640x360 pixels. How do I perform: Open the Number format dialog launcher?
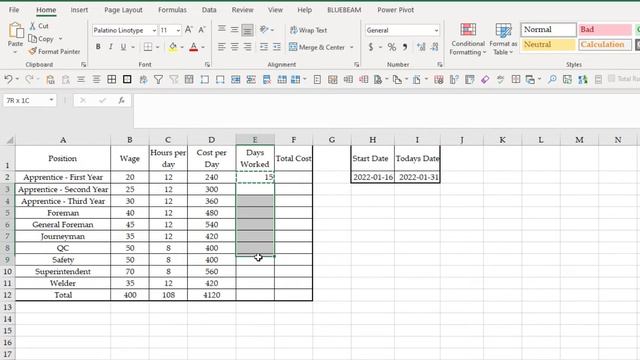pyautogui.click(x=440, y=64)
